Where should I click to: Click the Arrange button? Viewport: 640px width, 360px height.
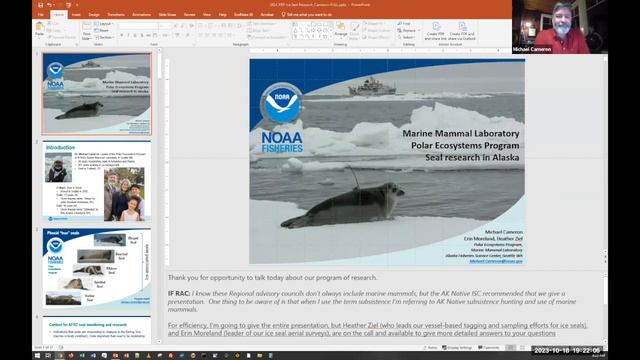(x=340, y=30)
